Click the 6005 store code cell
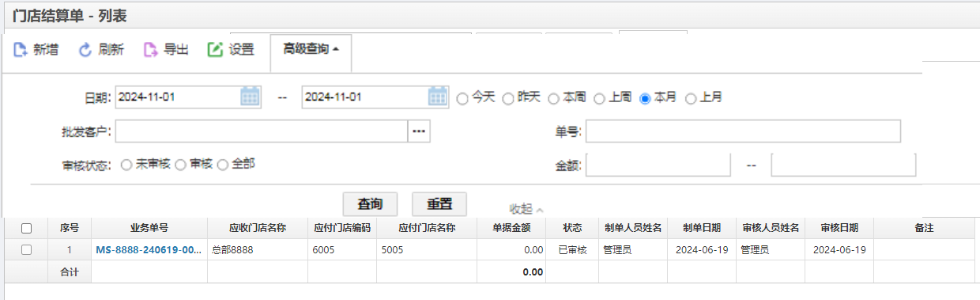The height and width of the screenshot is (300, 980). pyautogui.click(x=342, y=249)
